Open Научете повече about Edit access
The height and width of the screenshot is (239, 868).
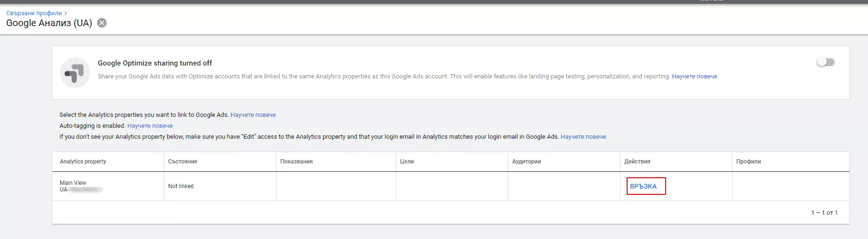pos(583,136)
